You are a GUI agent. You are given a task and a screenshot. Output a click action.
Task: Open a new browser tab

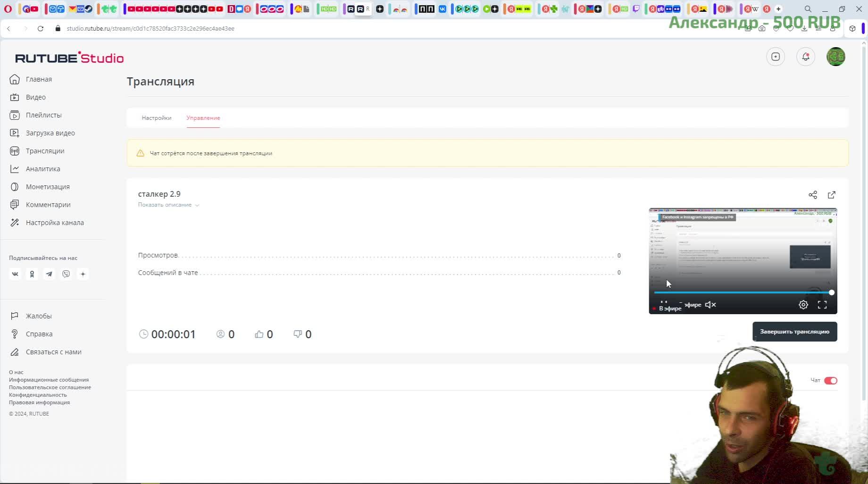pos(778,9)
